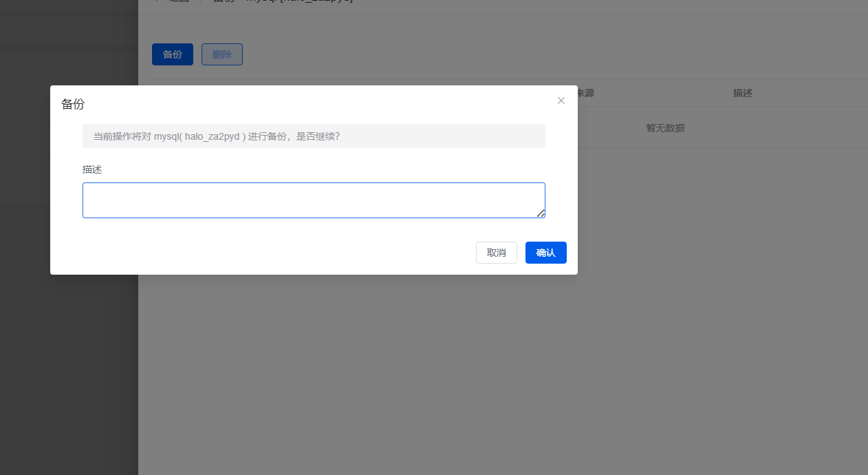Click the 备份 dialog title text
Viewport: 868px width, 475px height.
pos(73,105)
